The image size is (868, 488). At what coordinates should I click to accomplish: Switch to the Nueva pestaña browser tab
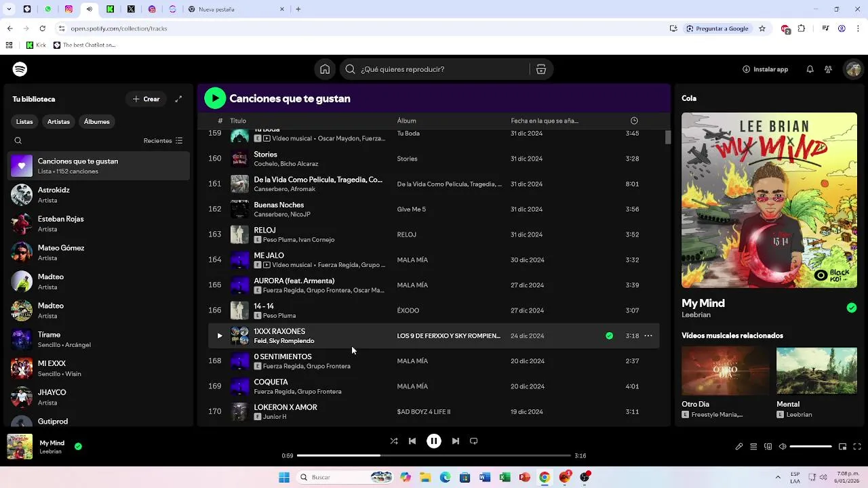[x=235, y=9]
